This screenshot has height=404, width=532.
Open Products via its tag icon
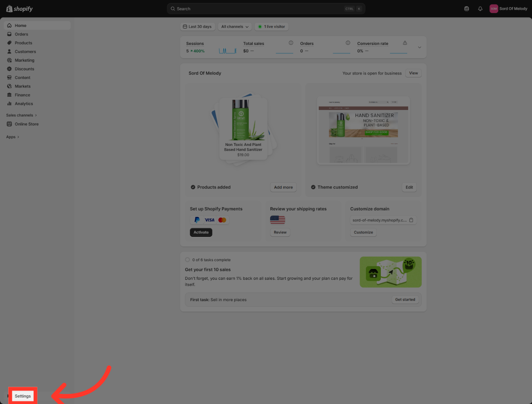tap(9, 43)
